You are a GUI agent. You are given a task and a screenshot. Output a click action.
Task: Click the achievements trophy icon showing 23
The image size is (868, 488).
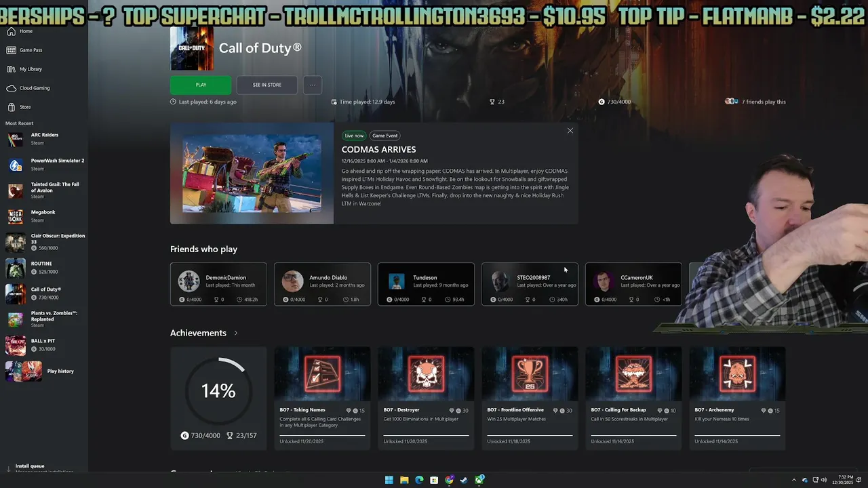pos(492,102)
